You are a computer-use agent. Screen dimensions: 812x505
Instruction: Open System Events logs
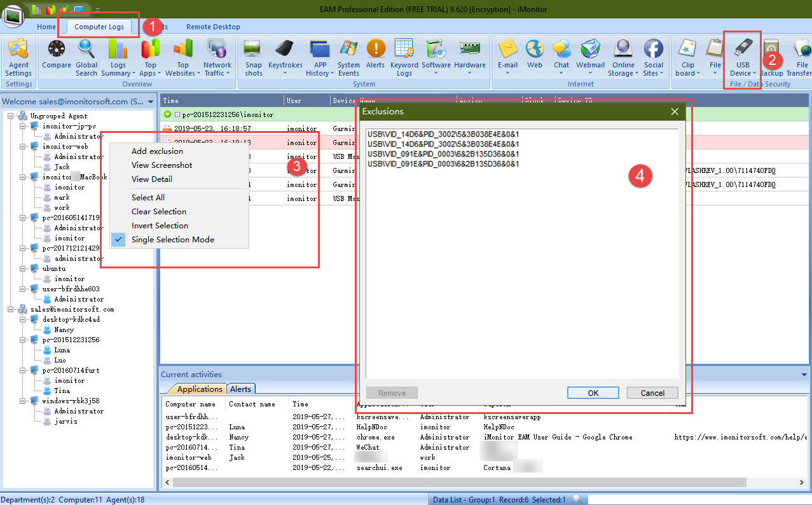click(348, 57)
